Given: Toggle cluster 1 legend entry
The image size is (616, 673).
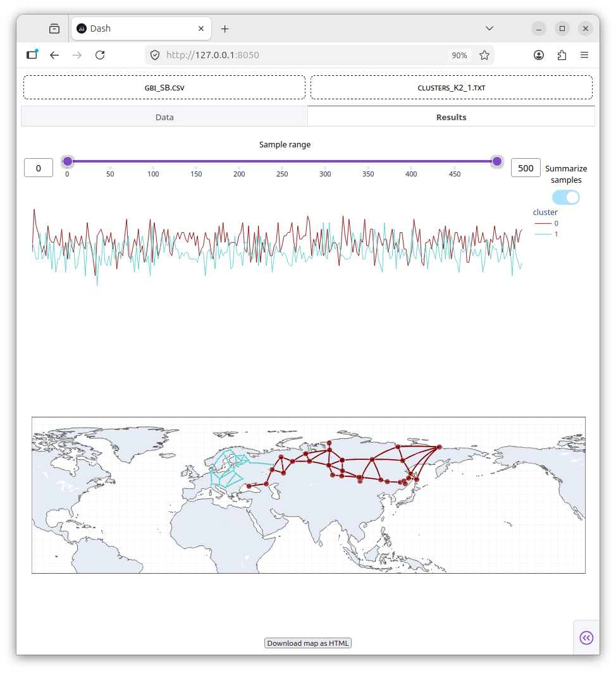Looking at the screenshot, I should (x=546, y=234).
